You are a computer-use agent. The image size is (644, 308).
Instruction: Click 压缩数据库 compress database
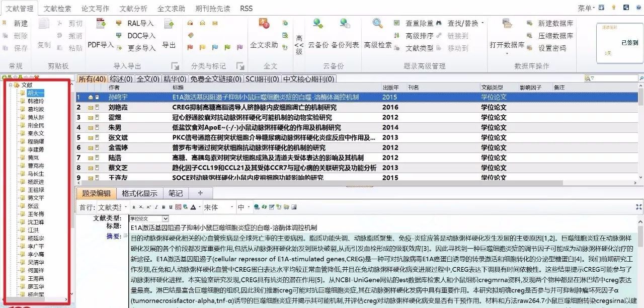[550, 36]
